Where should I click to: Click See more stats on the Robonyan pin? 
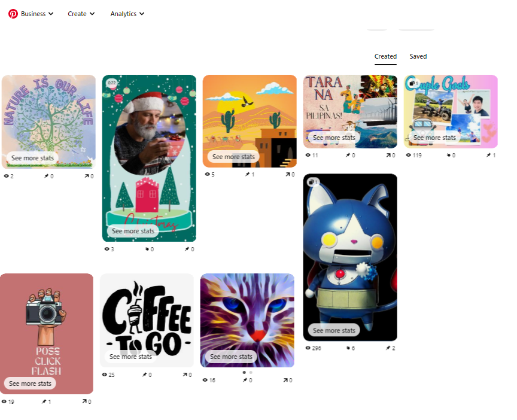point(334,330)
